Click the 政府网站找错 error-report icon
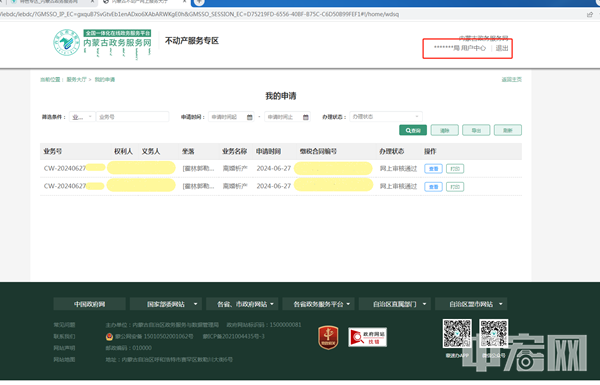Viewport: 600px width, 385px height. click(x=367, y=337)
